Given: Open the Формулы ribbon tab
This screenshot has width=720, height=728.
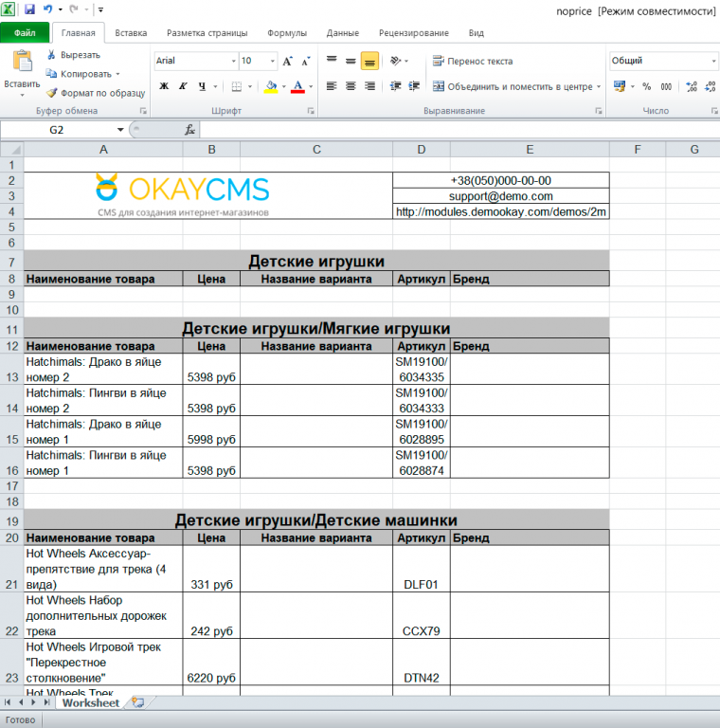Looking at the screenshot, I should (286, 32).
